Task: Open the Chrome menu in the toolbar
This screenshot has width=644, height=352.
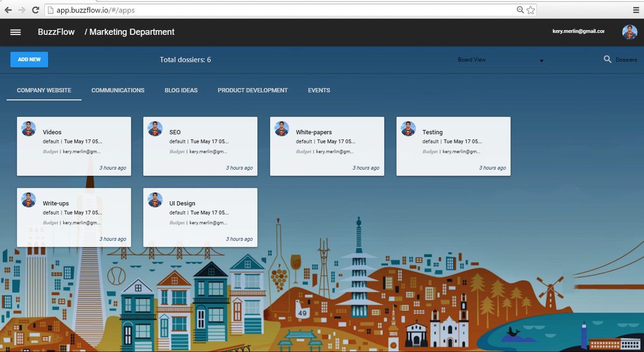Action: click(x=636, y=10)
